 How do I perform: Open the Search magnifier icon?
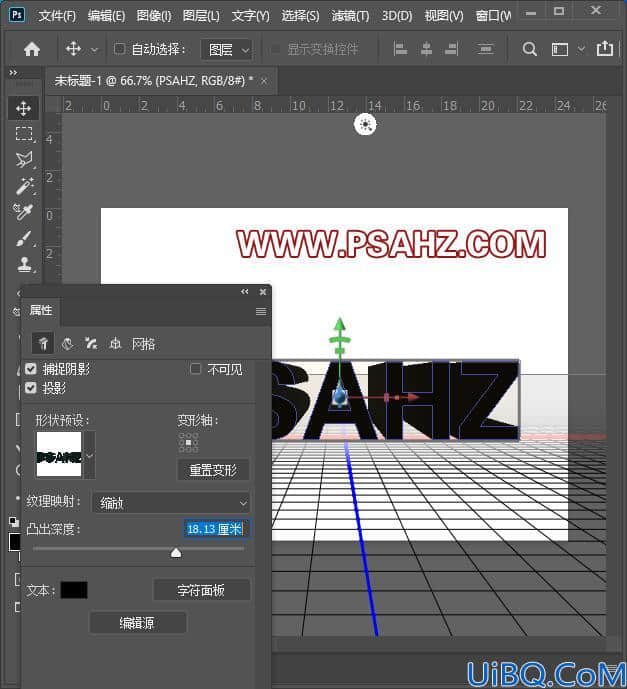pyautogui.click(x=529, y=49)
